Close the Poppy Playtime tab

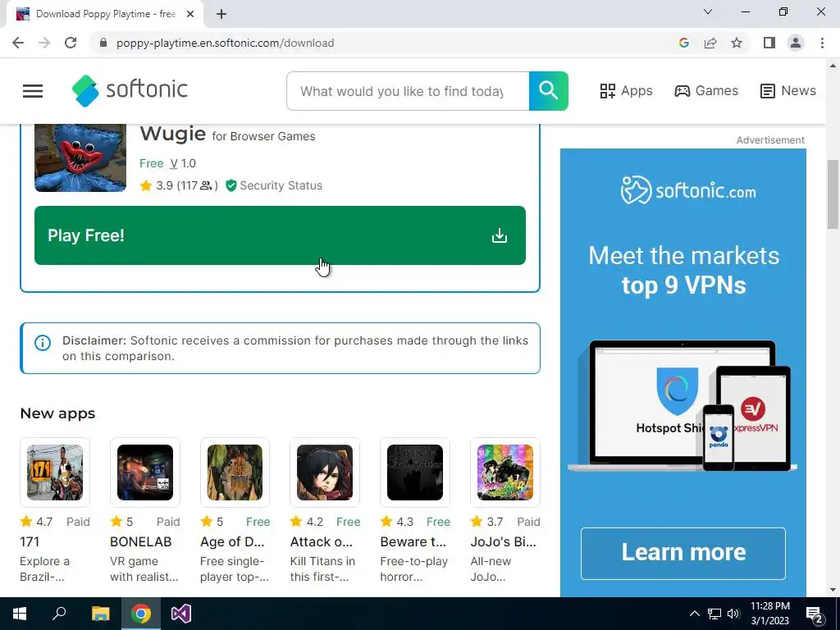point(190,15)
